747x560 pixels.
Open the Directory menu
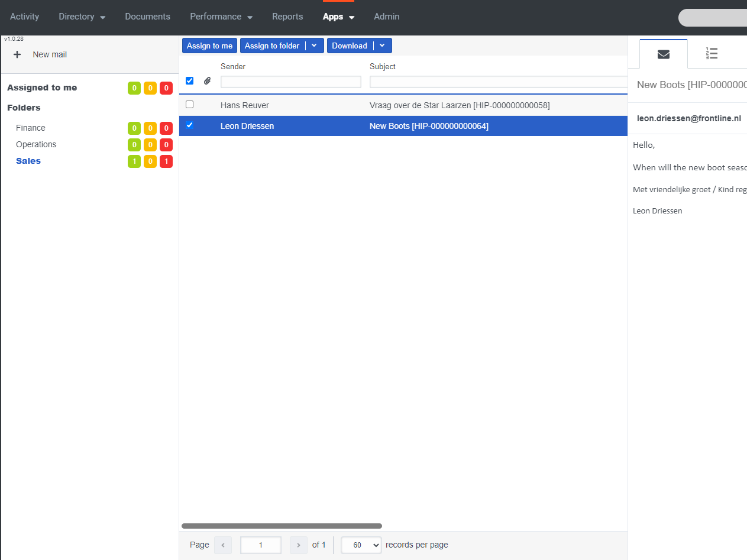click(82, 17)
